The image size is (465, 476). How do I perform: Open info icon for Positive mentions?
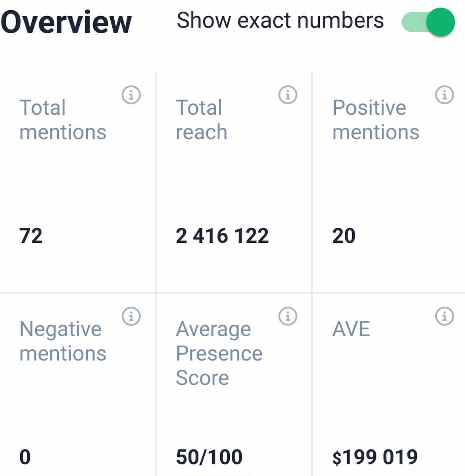pyautogui.click(x=444, y=95)
